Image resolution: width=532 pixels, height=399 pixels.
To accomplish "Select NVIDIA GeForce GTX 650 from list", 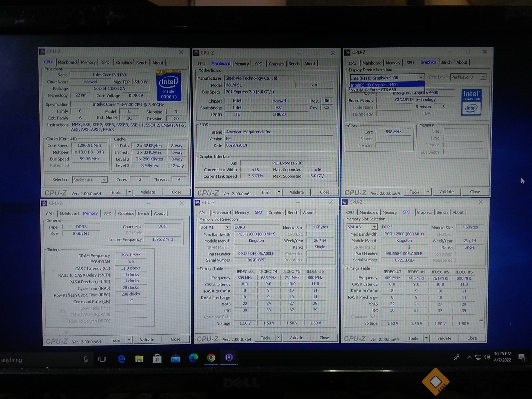I will 387,90.
